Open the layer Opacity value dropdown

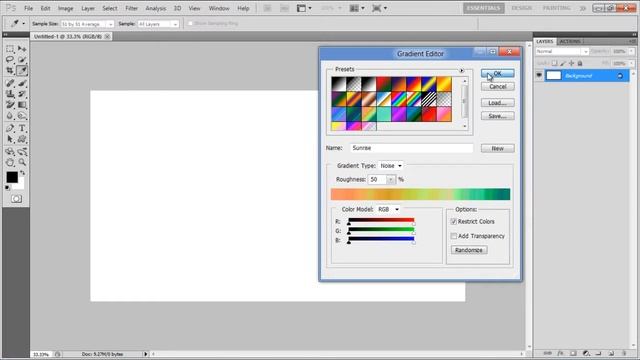(x=631, y=51)
